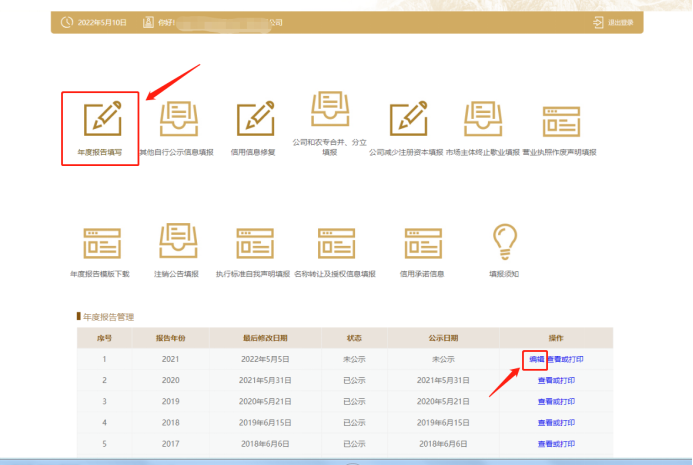Select the 2018年6月6日 last-modified cell
The image size is (693, 465).
pyautogui.click(x=265, y=444)
